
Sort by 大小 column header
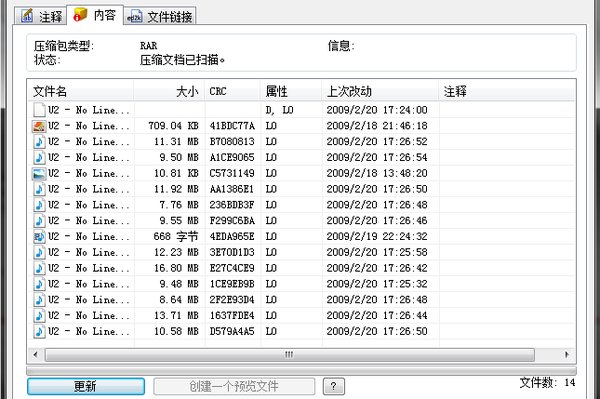click(169, 91)
